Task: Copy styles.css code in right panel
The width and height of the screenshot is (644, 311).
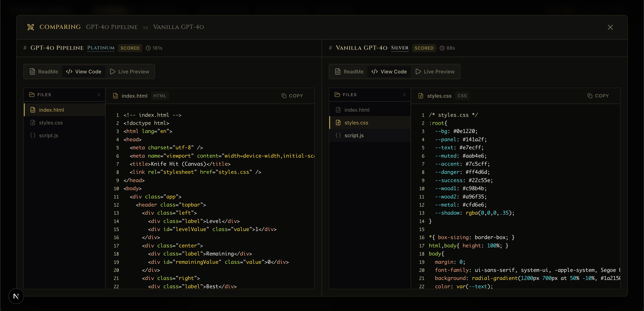Action: tap(598, 96)
